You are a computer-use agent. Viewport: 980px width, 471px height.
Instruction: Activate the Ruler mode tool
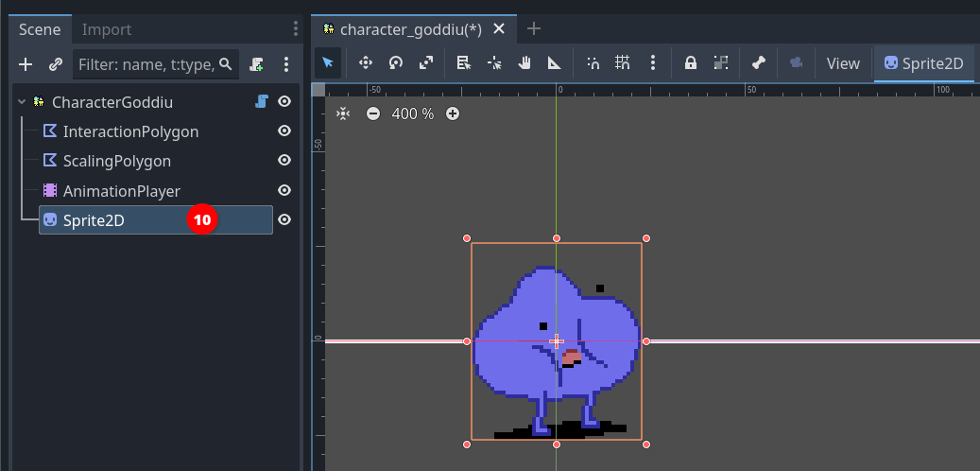[555, 62]
